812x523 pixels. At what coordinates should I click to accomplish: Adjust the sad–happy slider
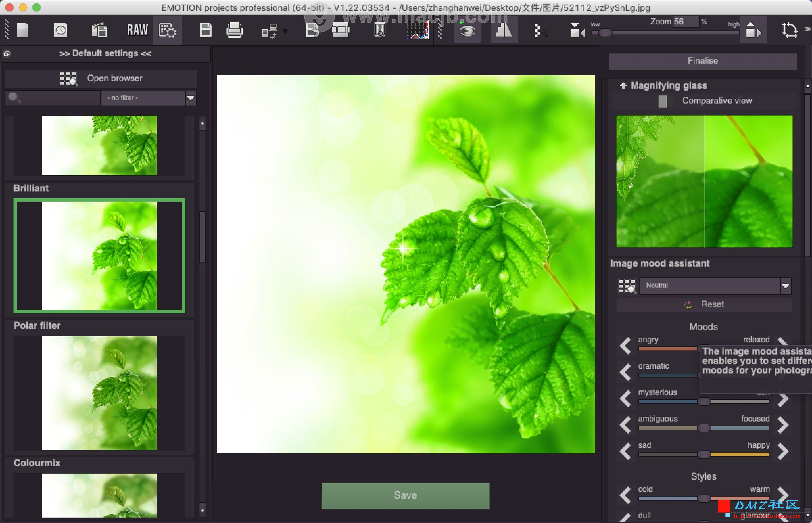click(x=704, y=455)
